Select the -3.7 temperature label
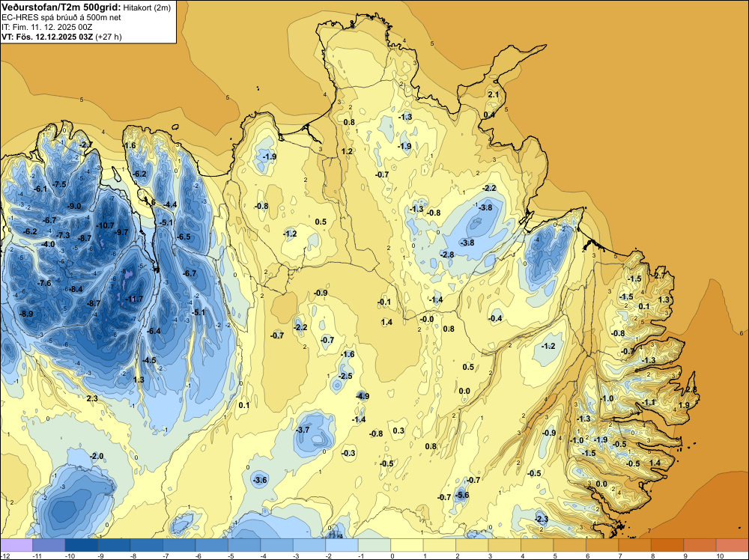The height and width of the screenshot is (560, 749). pyautogui.click(x=303, y=430)
